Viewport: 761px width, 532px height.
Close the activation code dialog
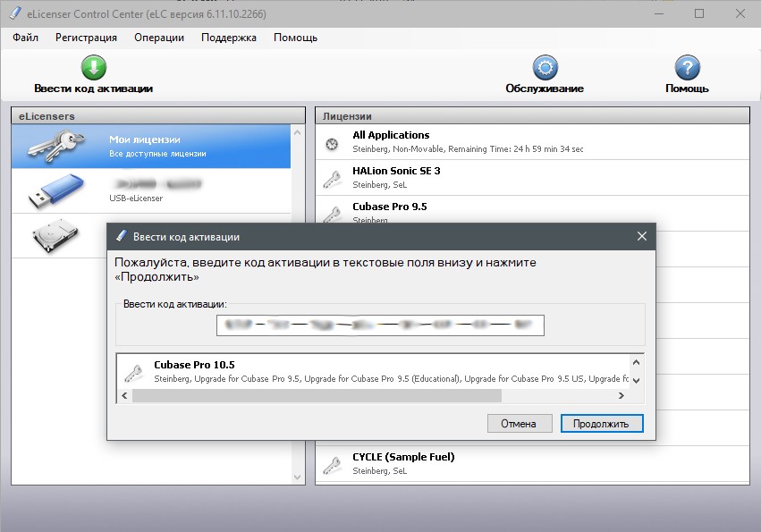click(x=641, y=236)
